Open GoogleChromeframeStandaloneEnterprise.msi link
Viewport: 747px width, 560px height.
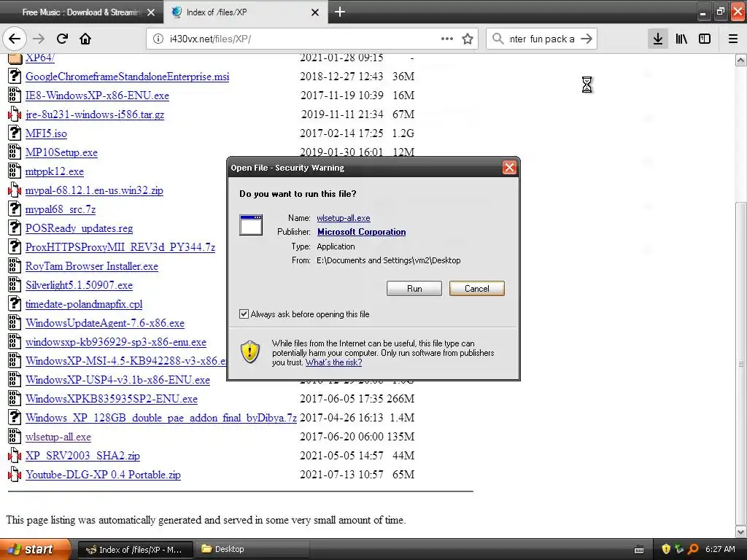127,77
